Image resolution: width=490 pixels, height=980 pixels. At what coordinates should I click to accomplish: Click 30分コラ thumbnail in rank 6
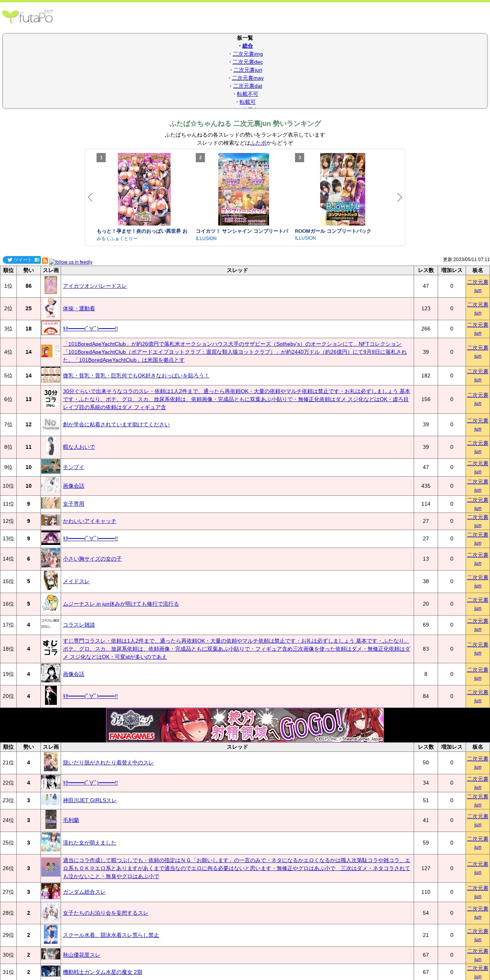(51, 399)
